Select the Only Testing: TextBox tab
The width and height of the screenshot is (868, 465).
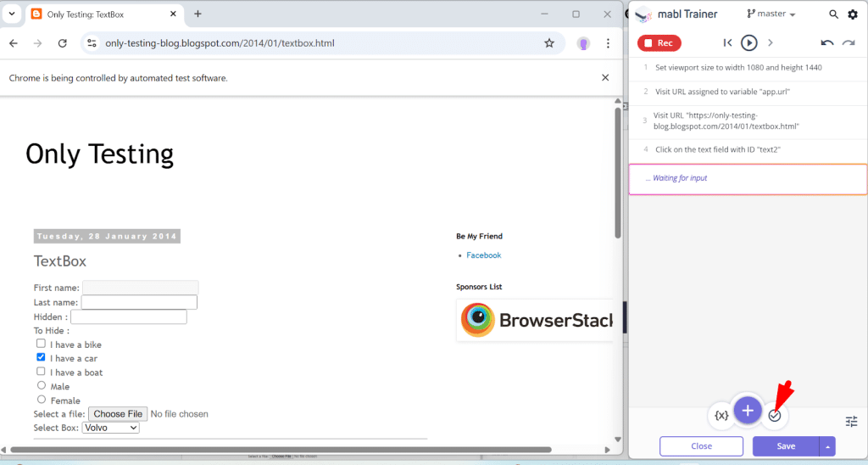(x=104, y=14)
